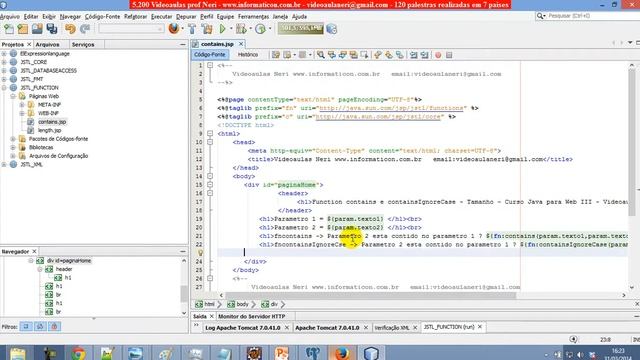Viewport: 640px width, 360px height.
Task: Click the Previous Bookmark icon
Action: (378, 55)
